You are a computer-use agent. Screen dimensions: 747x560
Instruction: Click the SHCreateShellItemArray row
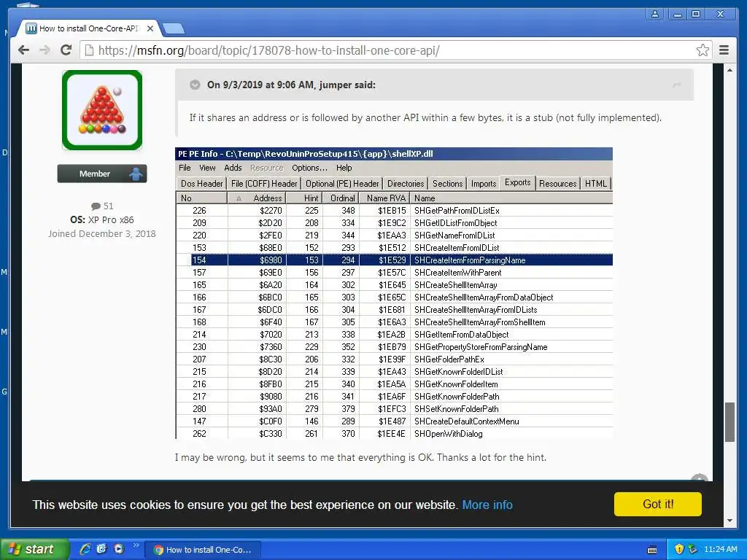(x=394, y=285)
